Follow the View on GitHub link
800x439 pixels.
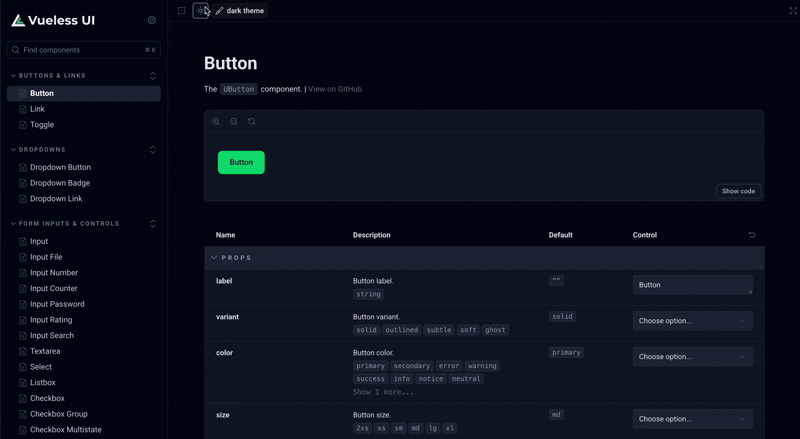click(x=335, y=89)
